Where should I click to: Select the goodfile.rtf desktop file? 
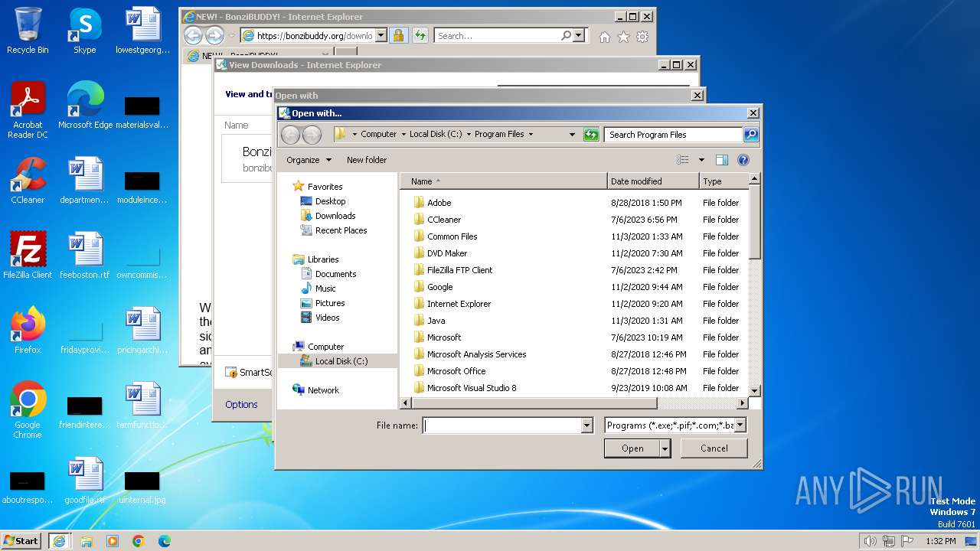(85, 481)
